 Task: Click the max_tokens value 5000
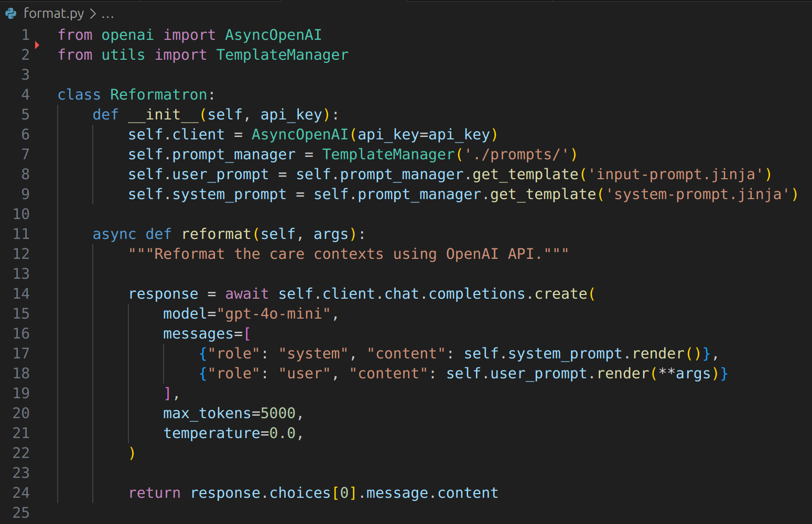[x=278, y=413]
